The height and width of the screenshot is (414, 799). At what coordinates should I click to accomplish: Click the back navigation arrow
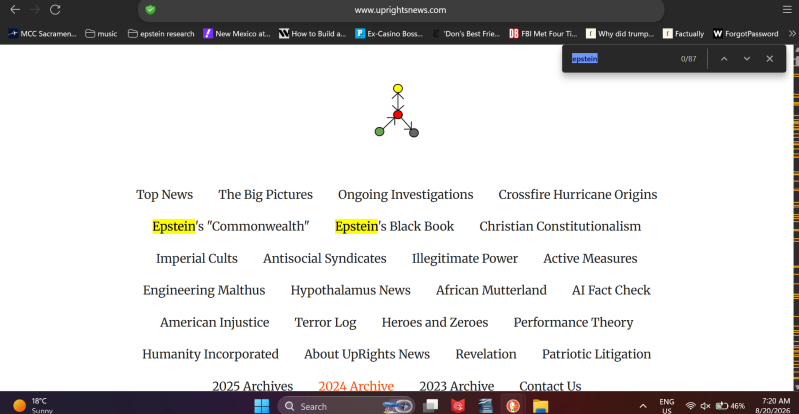pyautogui.click(x=15, y=10)
